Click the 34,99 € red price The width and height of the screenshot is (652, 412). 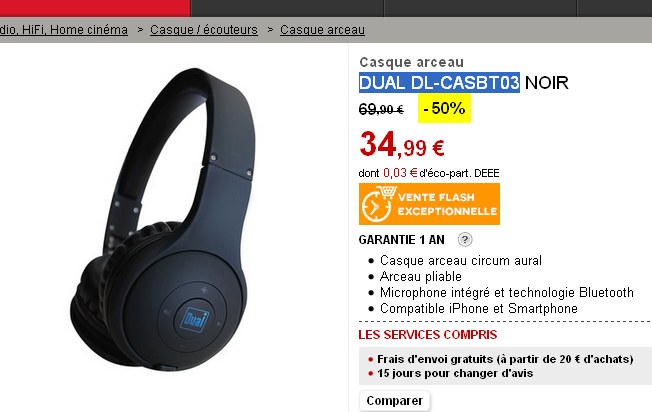pyautogui.click(x=402, y=145)
